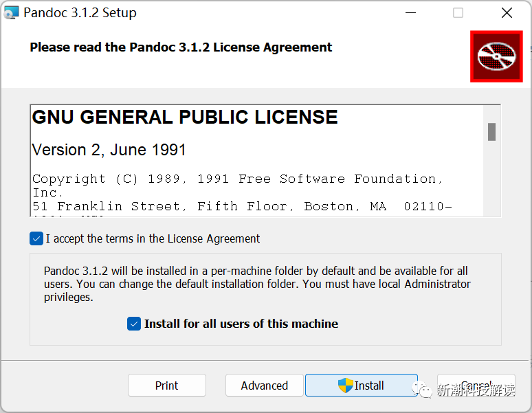Start installation with the Install button

click(362, 386)
